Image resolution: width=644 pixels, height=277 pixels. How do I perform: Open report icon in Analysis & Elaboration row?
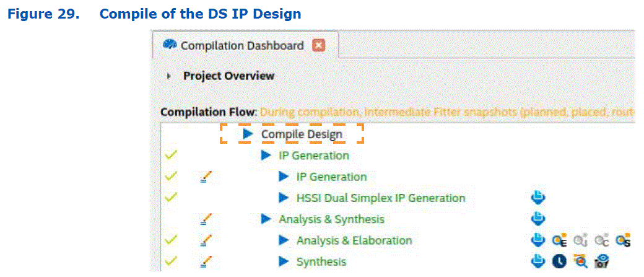538,240
